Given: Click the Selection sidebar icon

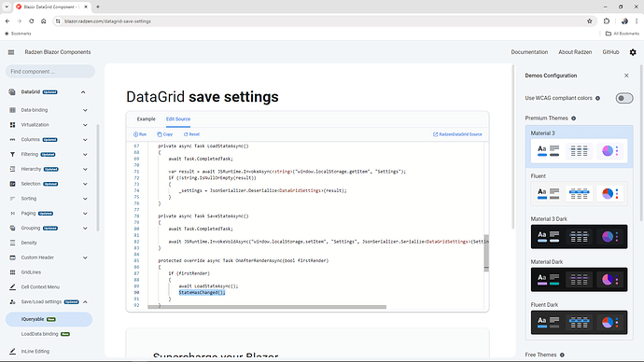Looking at the screenshot, I should [x=12, y=184].
